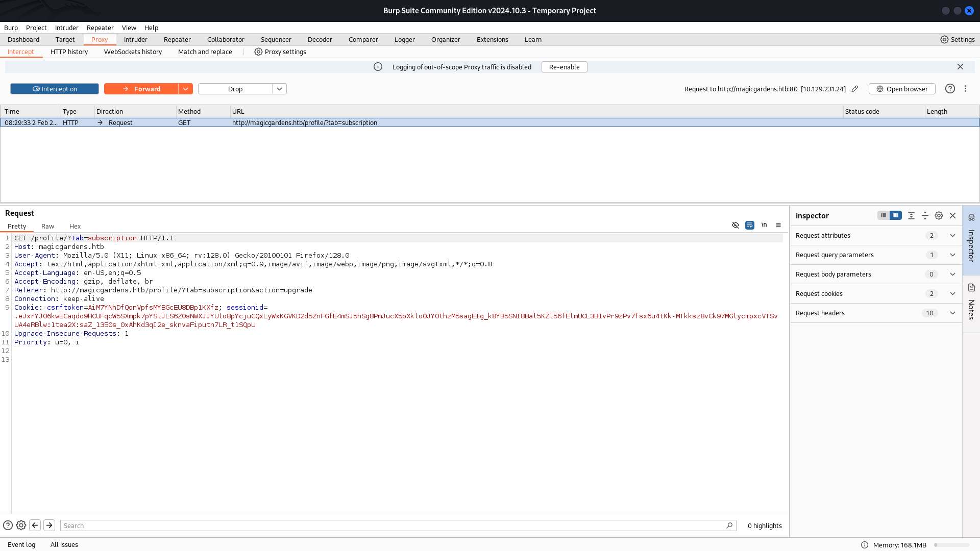Click the search help question icon
The image size is (980, 551).
[8, 525]
